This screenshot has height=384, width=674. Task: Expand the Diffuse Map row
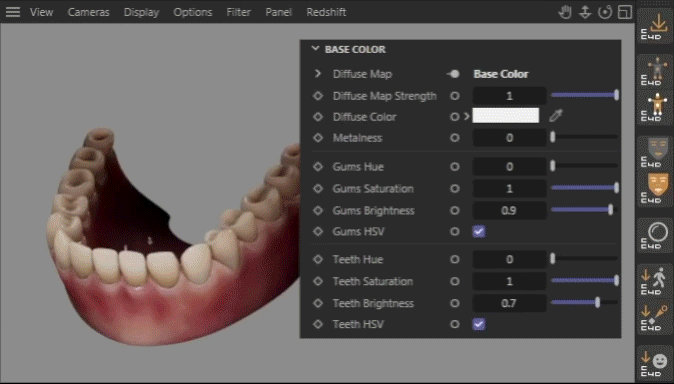tap(318, 74)
